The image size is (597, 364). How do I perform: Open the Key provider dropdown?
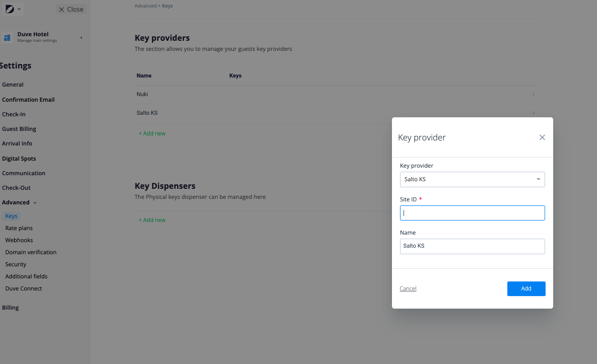point(472,180)
